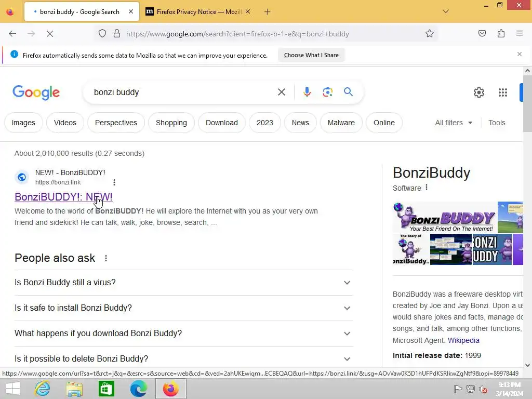This screenshot has height=399, width=532.
Task: Open Google quick settings gear
Action: tap(478, 92)
